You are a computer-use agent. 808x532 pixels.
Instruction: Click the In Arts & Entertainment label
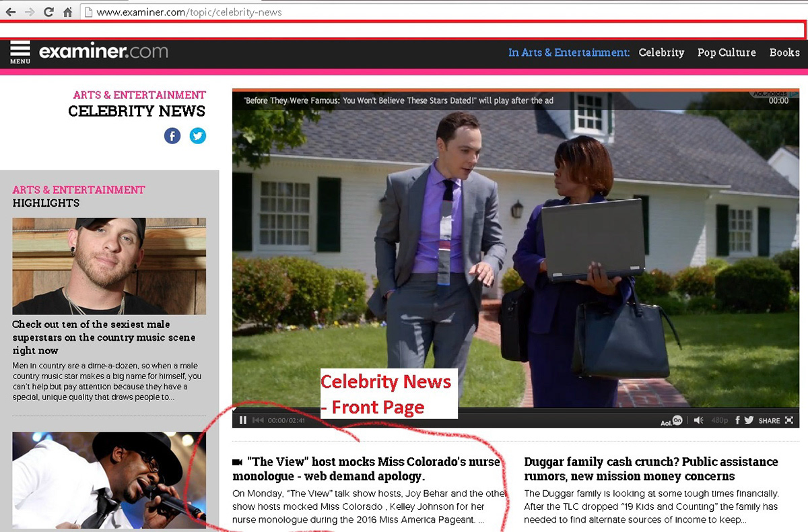[x=569, y=53]
